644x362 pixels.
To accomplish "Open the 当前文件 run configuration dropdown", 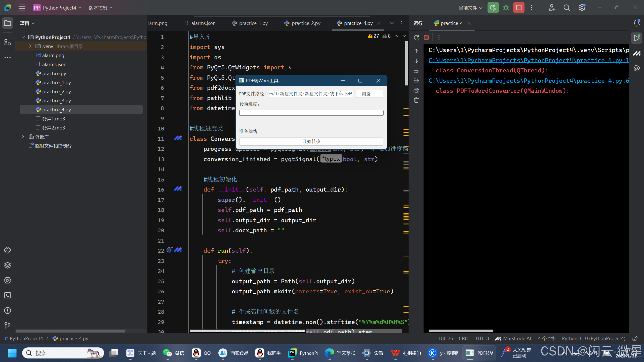I will [470, 8].
